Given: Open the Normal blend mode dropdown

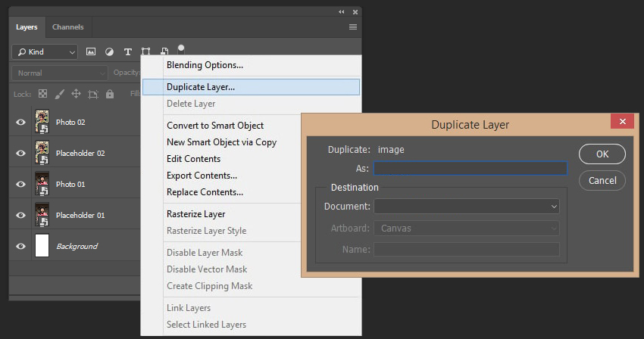Looking at the screenshot, I should click(60, 73).
